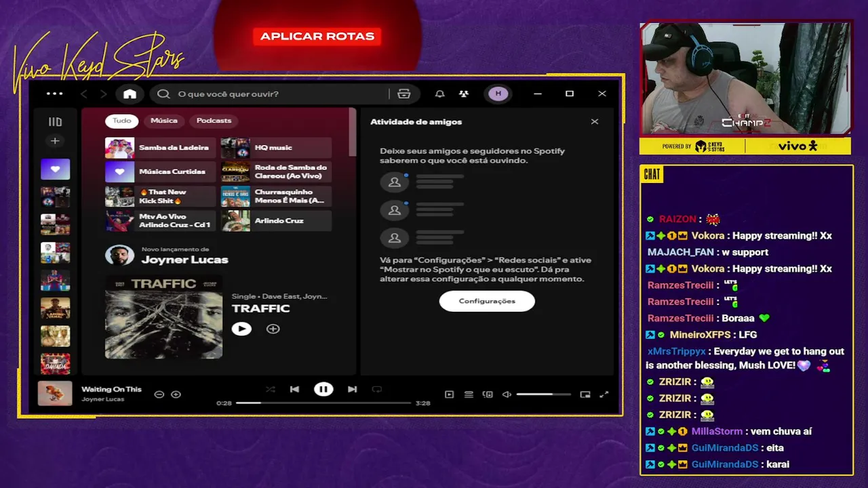Click 'Joyner Lucas' under now playing

click(102, 399)
